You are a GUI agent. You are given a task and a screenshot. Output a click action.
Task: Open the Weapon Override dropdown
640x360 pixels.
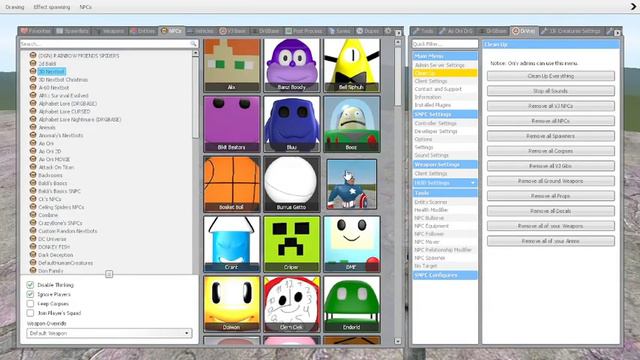click(x=109, y=333)
